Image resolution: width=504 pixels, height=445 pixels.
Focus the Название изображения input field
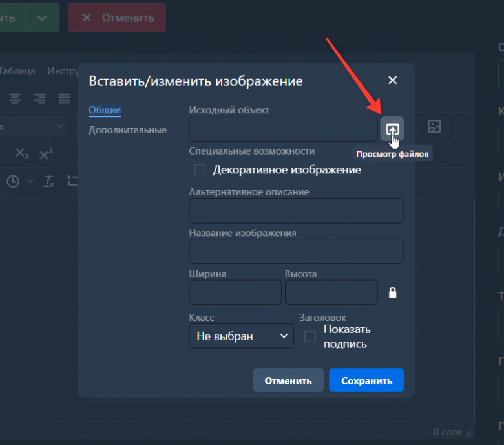[297, 252]
